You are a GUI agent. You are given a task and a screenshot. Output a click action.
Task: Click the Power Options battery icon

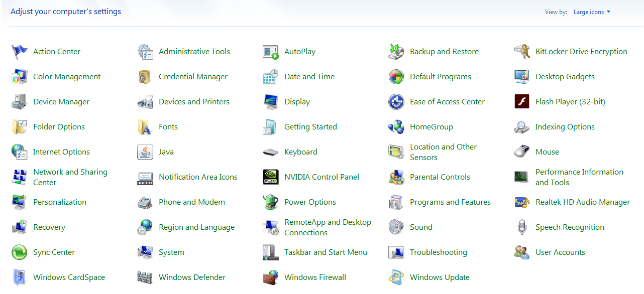[x=271, y=202]
